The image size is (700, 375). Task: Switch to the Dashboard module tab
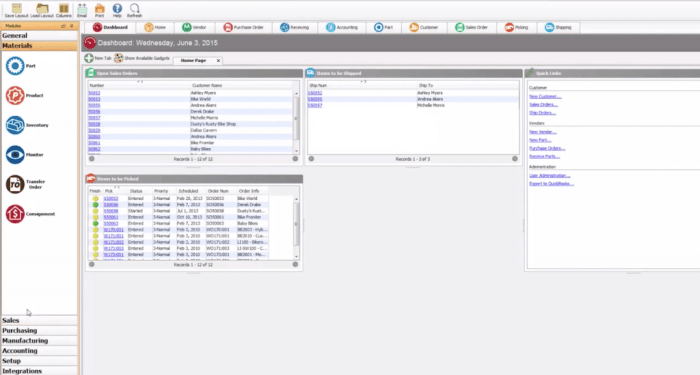[110, 27]
